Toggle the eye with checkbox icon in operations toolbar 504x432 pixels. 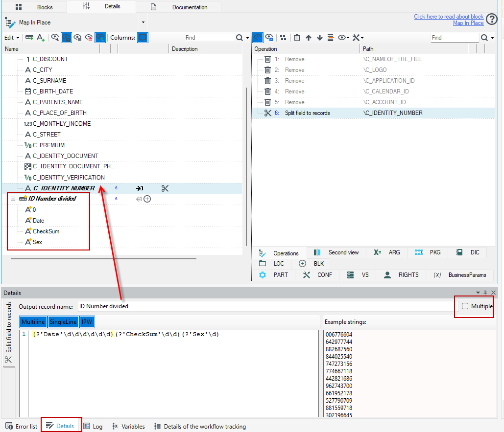pos(269,38)
